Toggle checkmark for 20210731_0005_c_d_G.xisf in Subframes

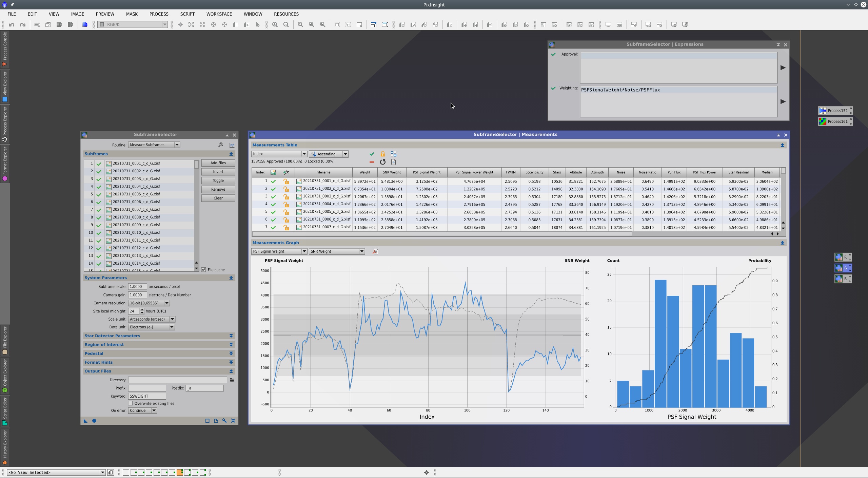coord(99,194)
